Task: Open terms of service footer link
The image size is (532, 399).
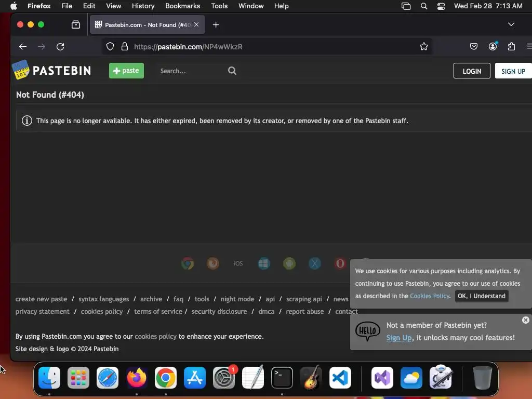Action: tap(158, 312)
